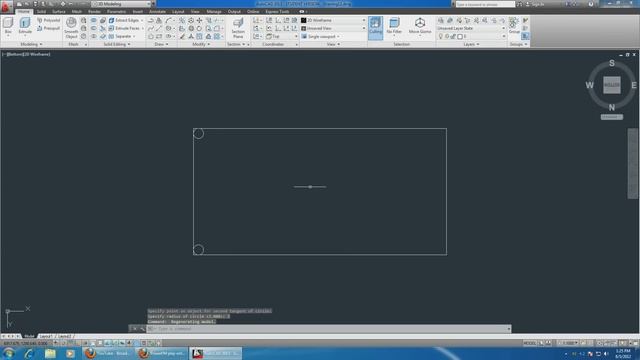Switch to the Surface ribbon tab
The image size is (640, 360).
click(59, 11)
